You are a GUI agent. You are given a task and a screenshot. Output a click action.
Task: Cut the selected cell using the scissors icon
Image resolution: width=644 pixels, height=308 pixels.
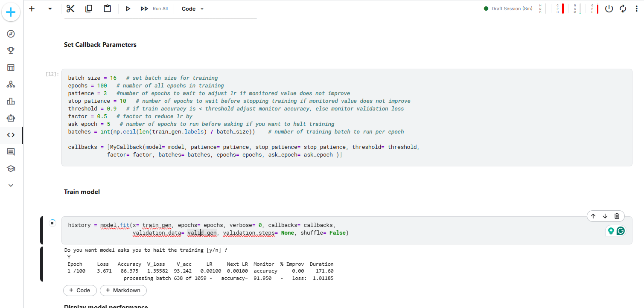(x=70, y=8)
